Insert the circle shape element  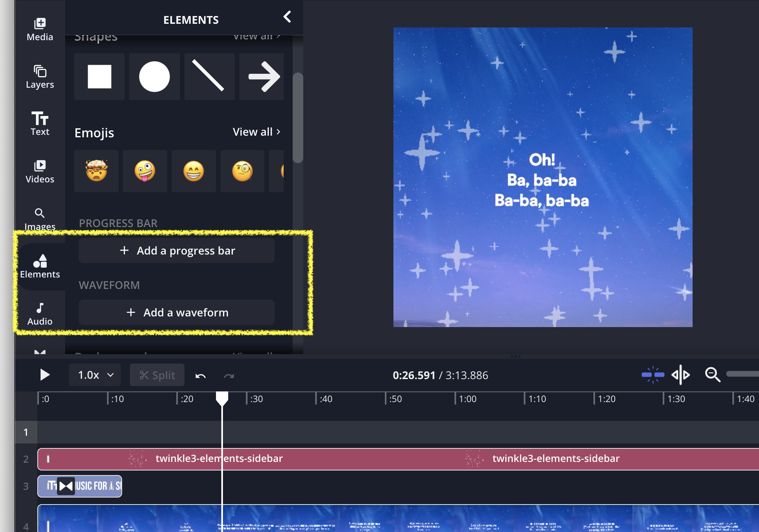[154, 77]
